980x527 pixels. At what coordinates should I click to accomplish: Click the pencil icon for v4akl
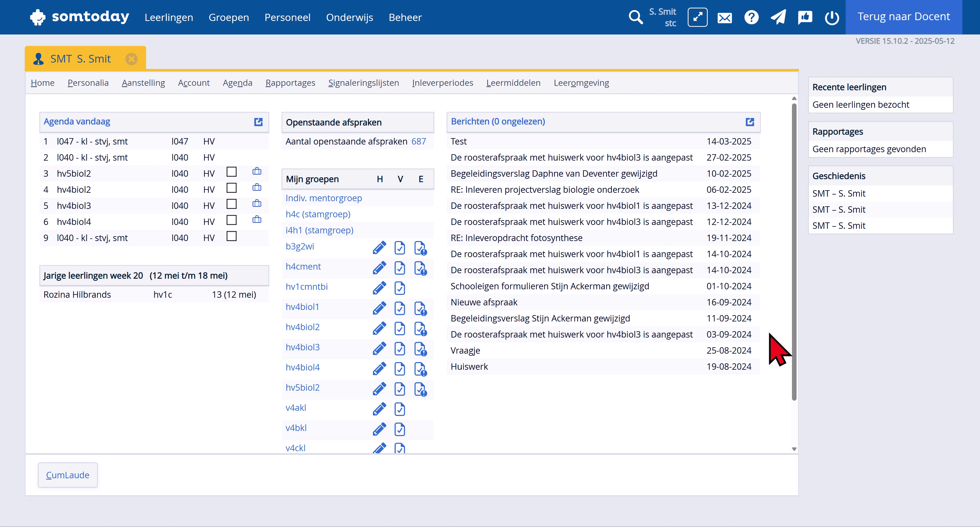(x=379, y=409)
